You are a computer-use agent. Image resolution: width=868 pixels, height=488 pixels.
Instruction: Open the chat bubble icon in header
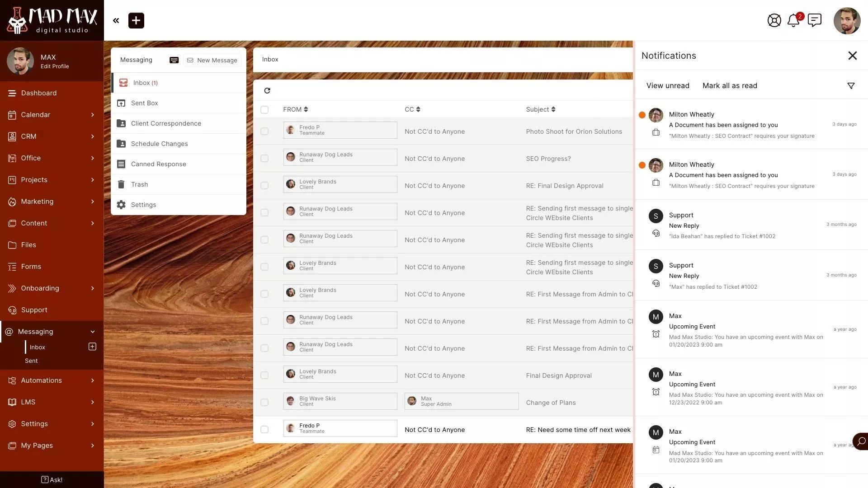tap(814, 20)
